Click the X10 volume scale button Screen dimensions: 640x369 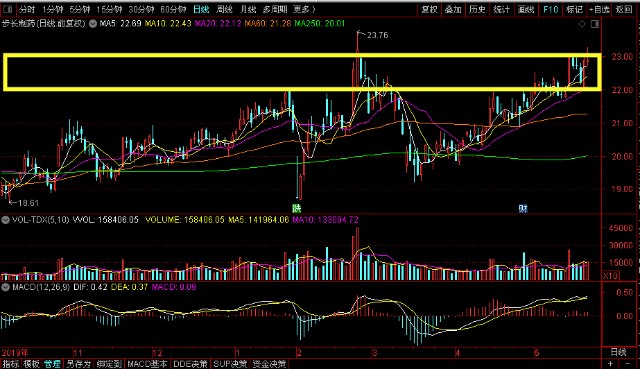point(611,276)
